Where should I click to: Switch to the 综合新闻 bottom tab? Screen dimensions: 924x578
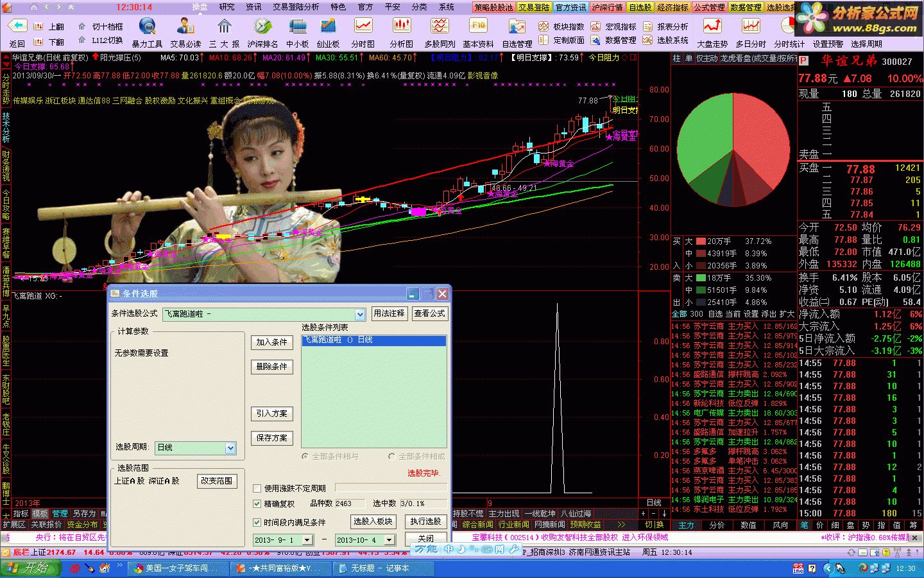pos(478,525)
